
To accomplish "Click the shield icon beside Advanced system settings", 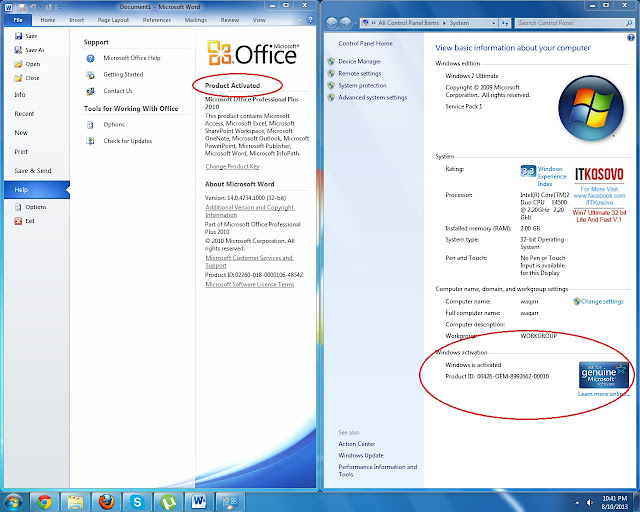I will coord(331,97).
